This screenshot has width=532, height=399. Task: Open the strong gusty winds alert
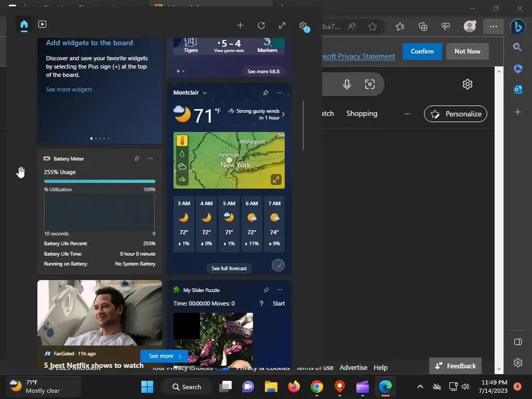point(257,114)
